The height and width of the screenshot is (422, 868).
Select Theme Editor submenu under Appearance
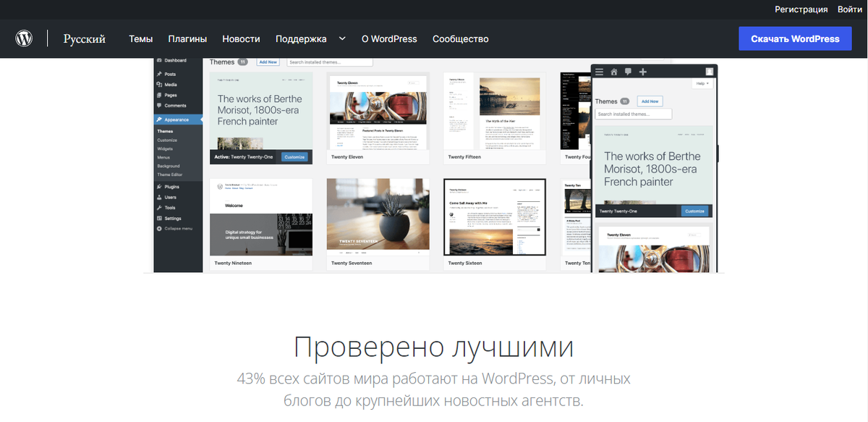(x=169, y=174)
